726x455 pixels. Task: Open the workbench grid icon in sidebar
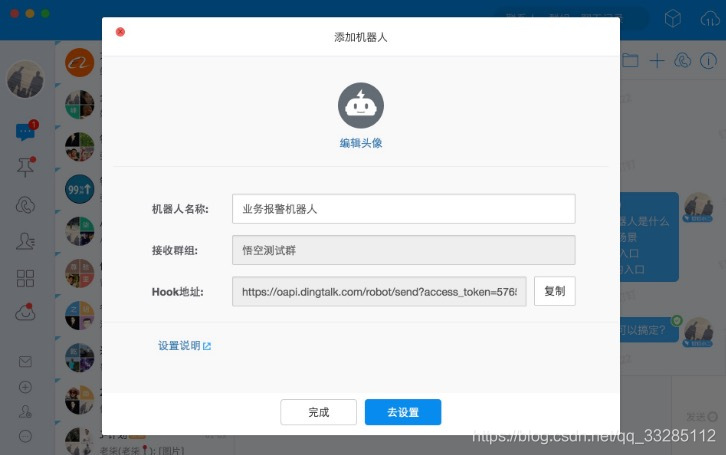(x=25, y=279)
